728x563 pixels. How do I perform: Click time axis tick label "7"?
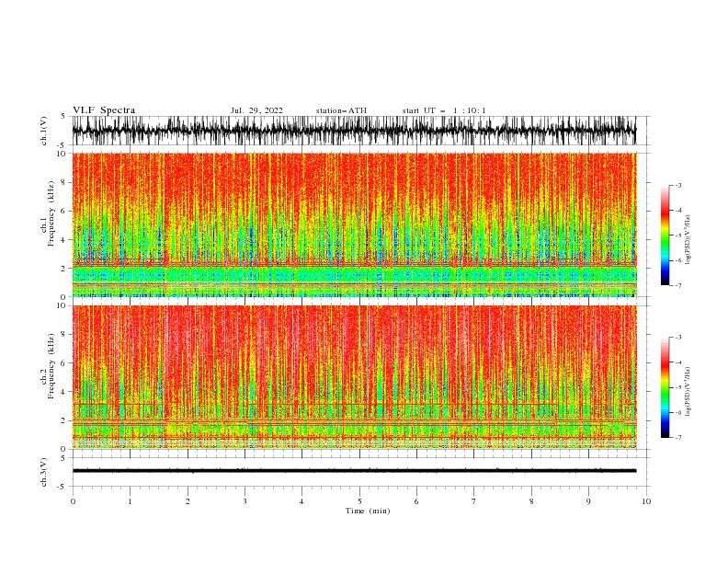coord(474,501)
